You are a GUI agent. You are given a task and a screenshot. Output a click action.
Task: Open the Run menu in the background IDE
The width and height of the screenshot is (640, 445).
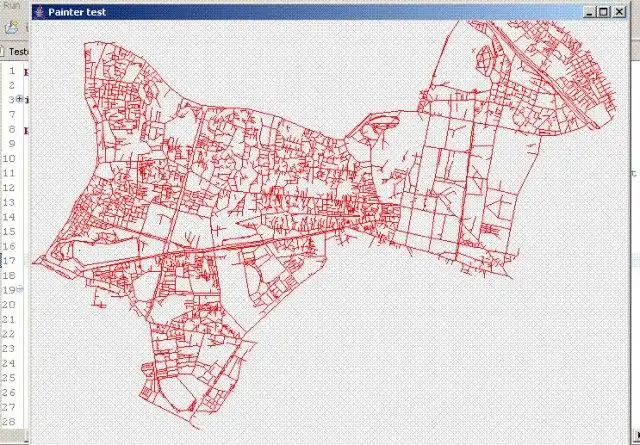(14, 6)
